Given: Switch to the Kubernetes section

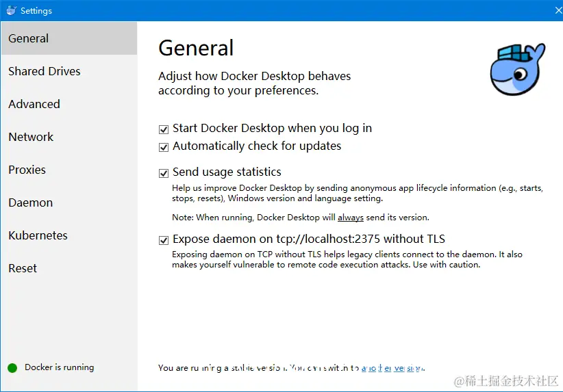Looking at the screenshot, I should pos(69,235).
